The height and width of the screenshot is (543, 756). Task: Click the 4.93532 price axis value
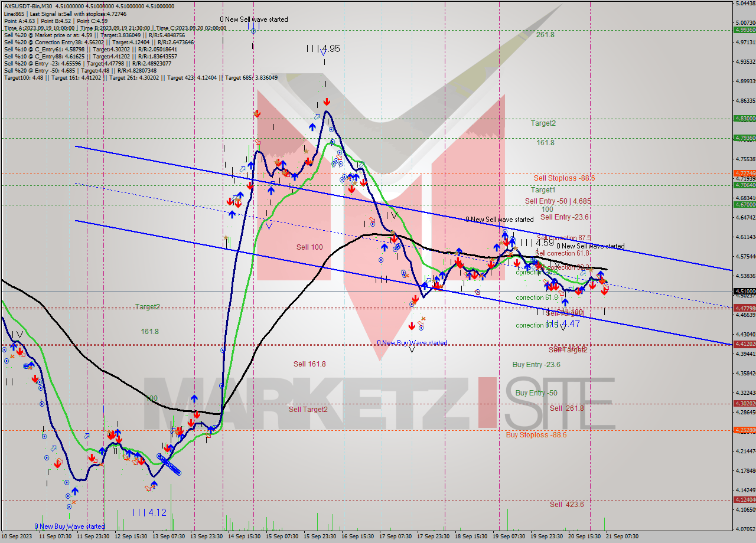pyautogui.click(x=745, y=61)
